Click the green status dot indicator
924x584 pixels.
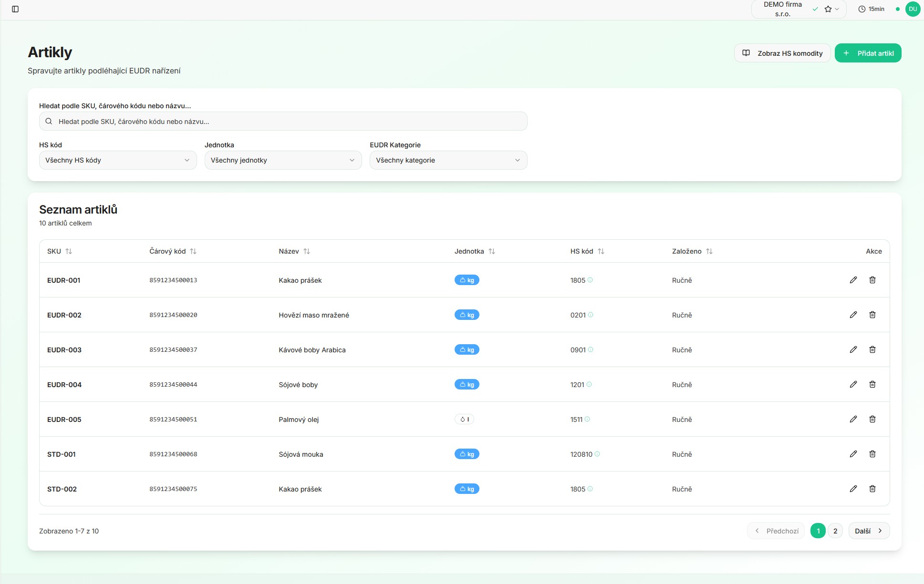[897, 9]
